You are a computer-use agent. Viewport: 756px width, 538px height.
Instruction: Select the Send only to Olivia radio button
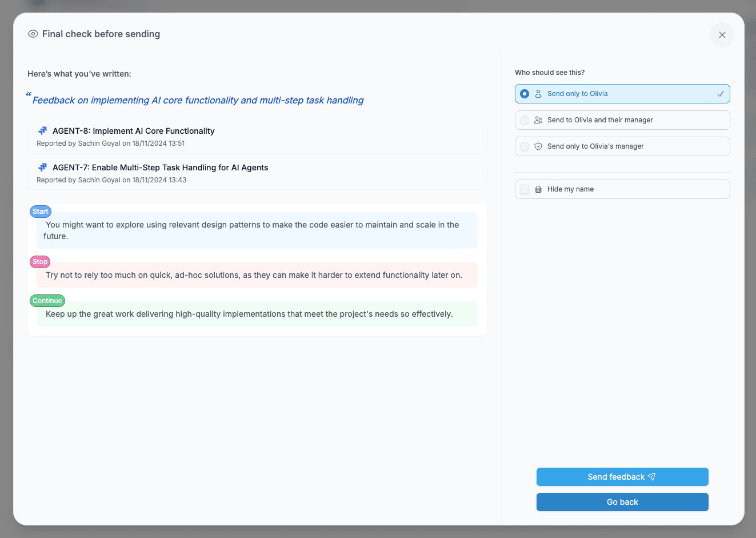click(525, 94)
